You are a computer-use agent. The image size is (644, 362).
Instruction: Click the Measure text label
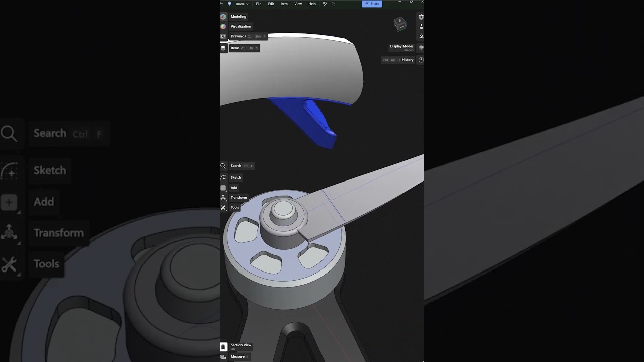point(238,357)
